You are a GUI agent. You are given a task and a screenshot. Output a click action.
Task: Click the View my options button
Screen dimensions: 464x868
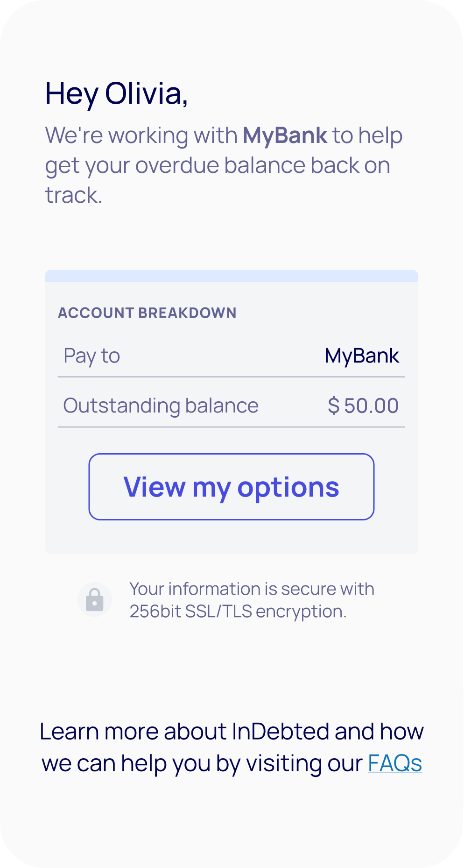click(232, 487)
